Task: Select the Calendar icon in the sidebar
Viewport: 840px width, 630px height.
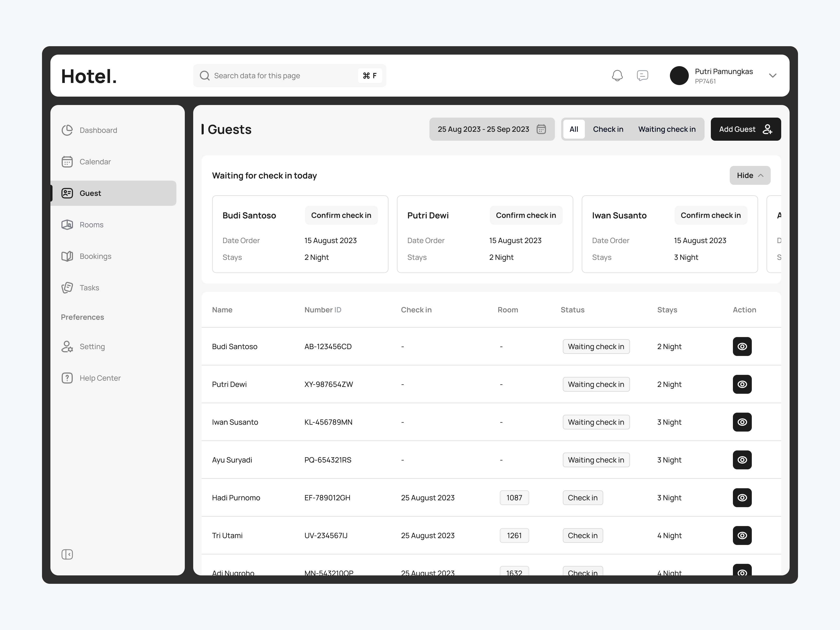Action: click(x=67, y=161)
